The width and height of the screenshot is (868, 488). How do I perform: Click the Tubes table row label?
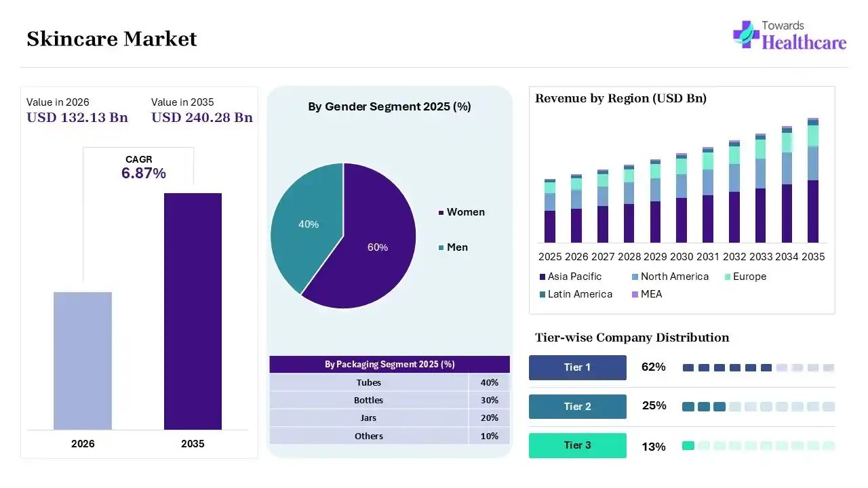pyautogui.click(x=369, y=382)
